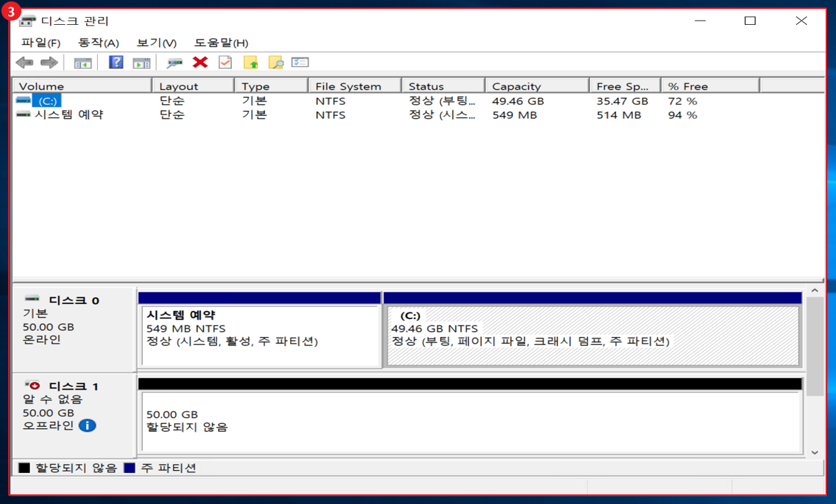The height and width of the screenshot is (504, 836).
Task: Click the 디스크 0 drive icon
Action: point(32,299)
